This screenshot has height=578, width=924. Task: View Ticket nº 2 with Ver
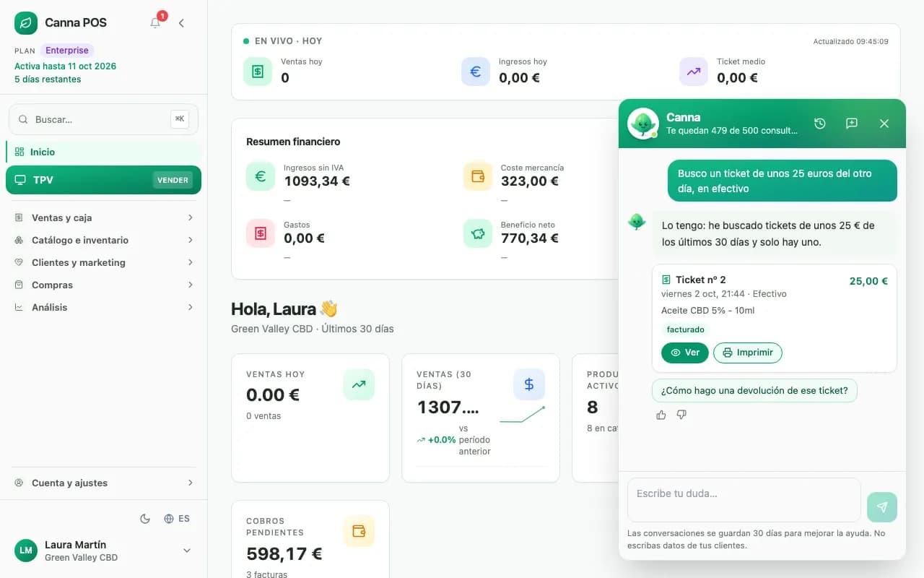pyautogui.click(x=685, y=353)
